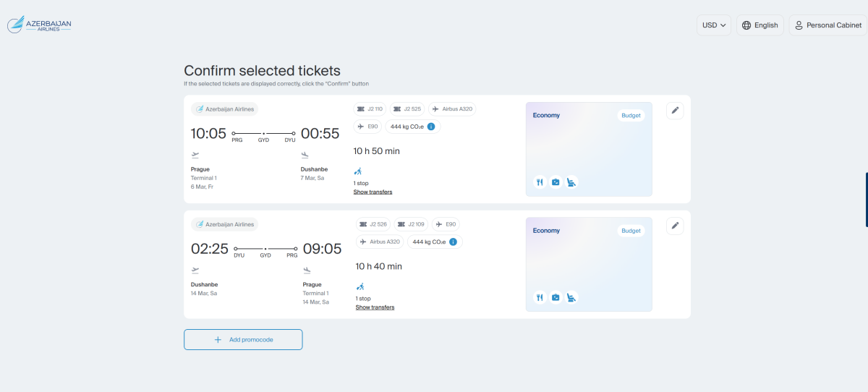The image size is (868, 392).
Task: Show transfers for the return flight
Action: [x=375, y=307]
